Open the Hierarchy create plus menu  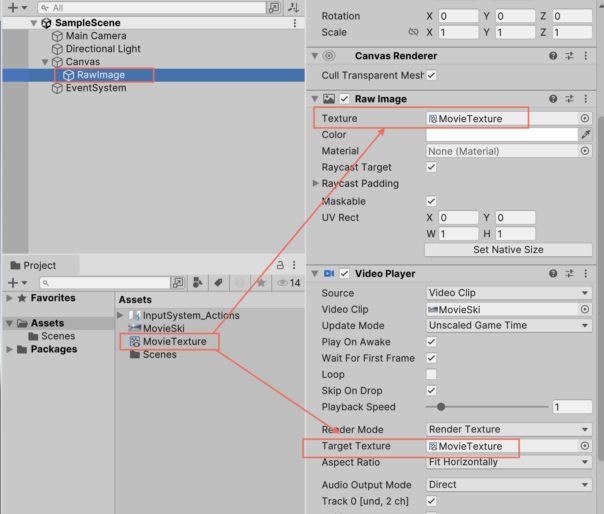pos(17,8)
